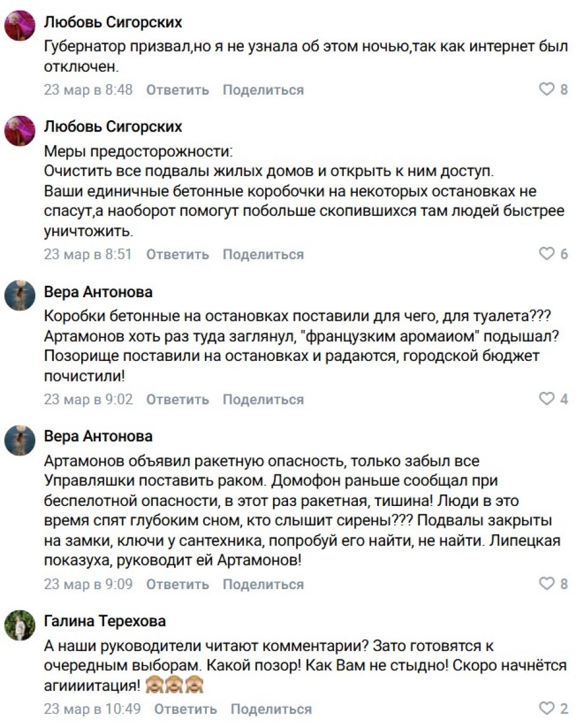Reply to Галина Терехова's comment

[186, 709]
